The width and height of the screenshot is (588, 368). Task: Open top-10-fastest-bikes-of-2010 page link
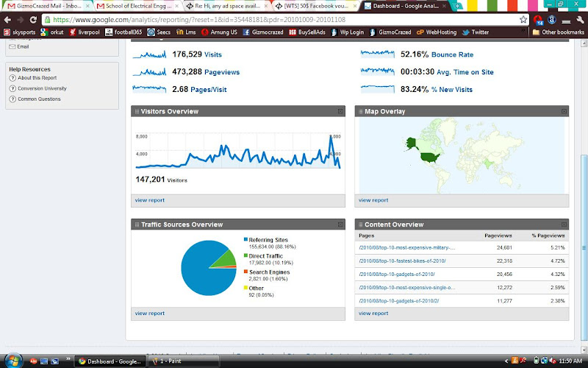[402, 261]
